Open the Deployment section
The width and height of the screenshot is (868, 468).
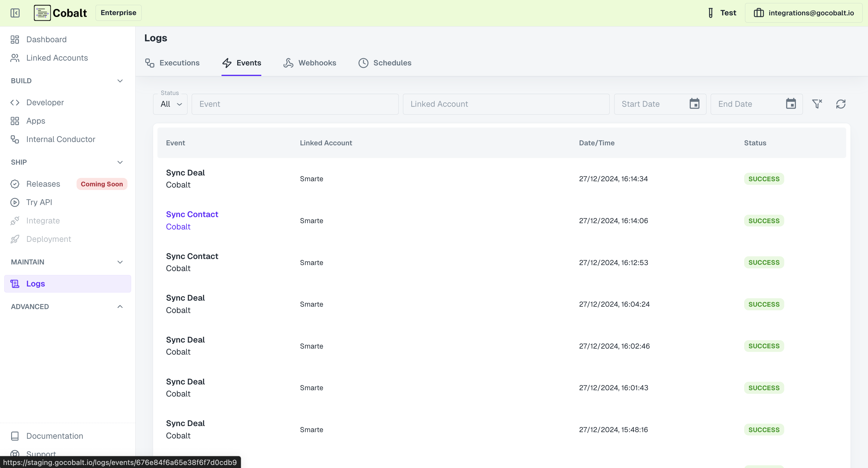(49, 239)
